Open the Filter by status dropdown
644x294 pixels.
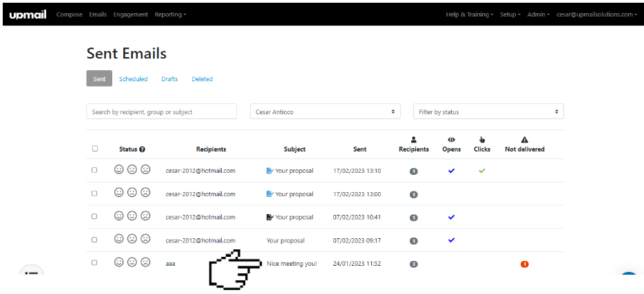488,112
